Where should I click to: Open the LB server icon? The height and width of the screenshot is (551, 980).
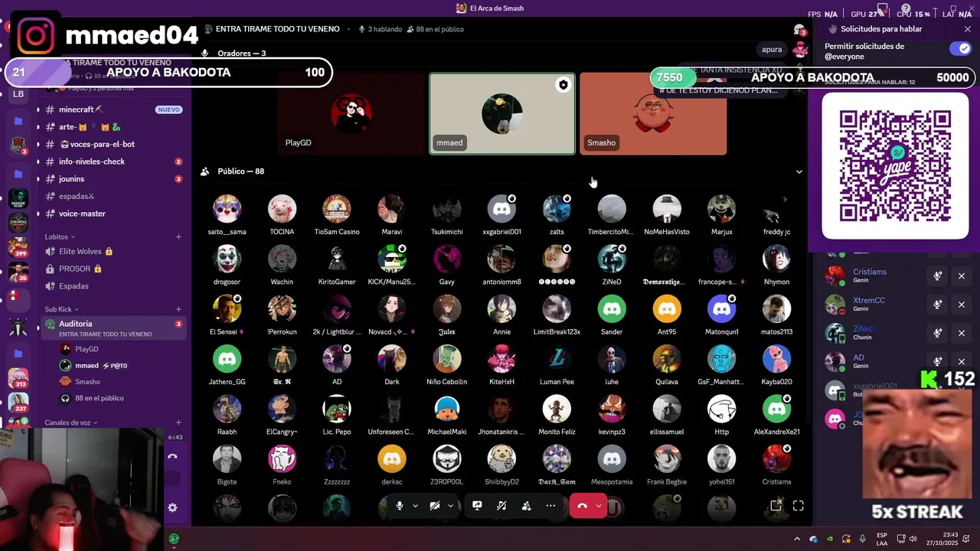(x=18, y=94)
